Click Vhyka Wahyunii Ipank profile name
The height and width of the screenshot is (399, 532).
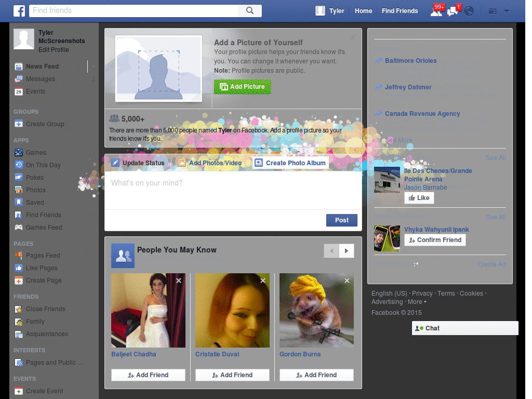[436, 229]
